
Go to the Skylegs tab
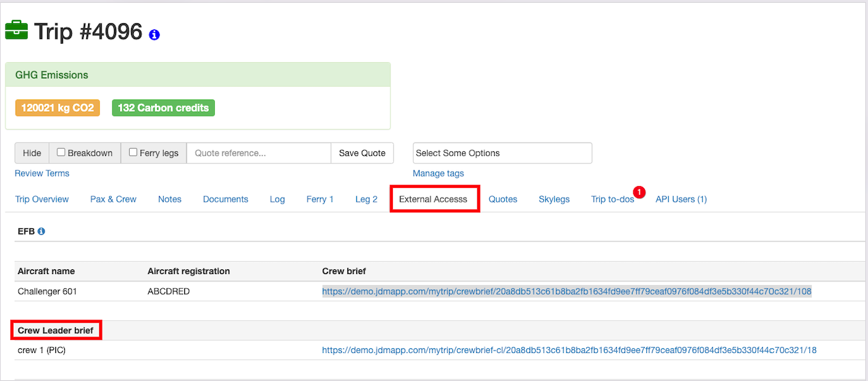[553, 199]
